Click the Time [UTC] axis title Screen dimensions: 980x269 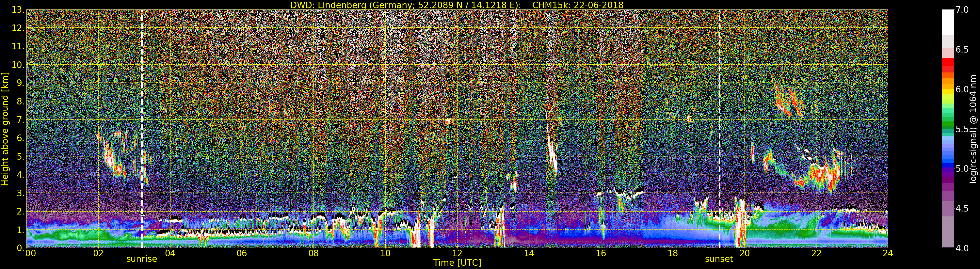point(457,262)
